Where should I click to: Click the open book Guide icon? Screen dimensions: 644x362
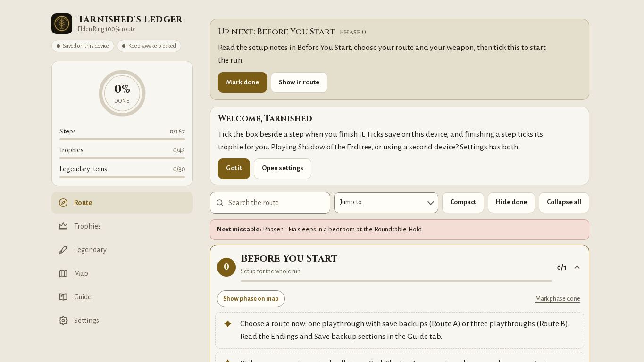(x=63, y=297)
